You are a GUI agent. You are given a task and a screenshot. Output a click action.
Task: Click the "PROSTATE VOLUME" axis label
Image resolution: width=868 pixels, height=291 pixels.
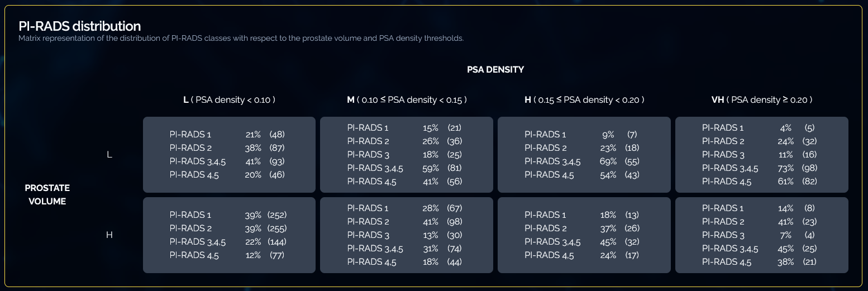tap(47, 195)
